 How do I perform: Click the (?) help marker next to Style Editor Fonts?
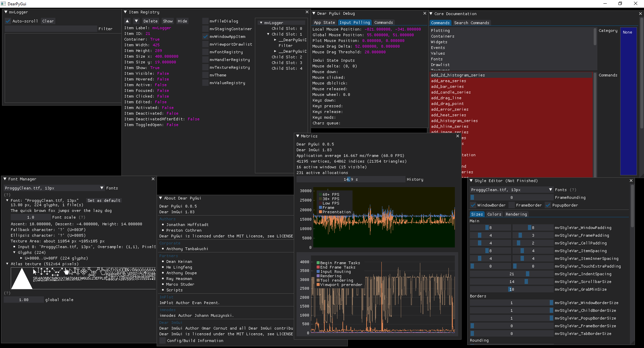tap(573, 190)
